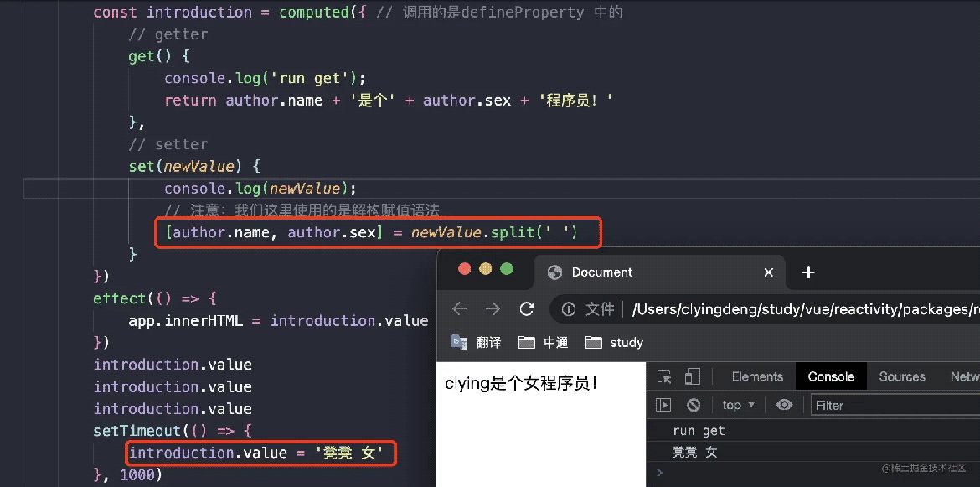
Task: Open the 翻译 bookmark
Action: pyautogui.click(x=477, y=342)
